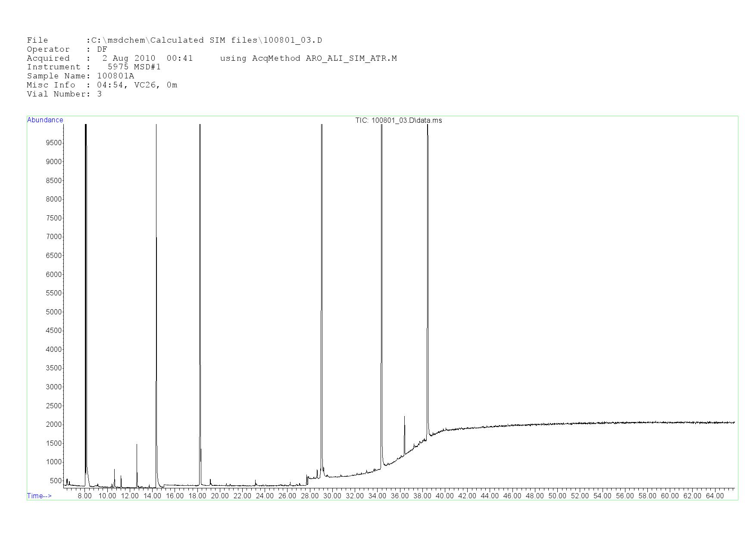This screenshot has width=756, height=534.
Task: Click the Operator DF header line
Action: (67, 50)
